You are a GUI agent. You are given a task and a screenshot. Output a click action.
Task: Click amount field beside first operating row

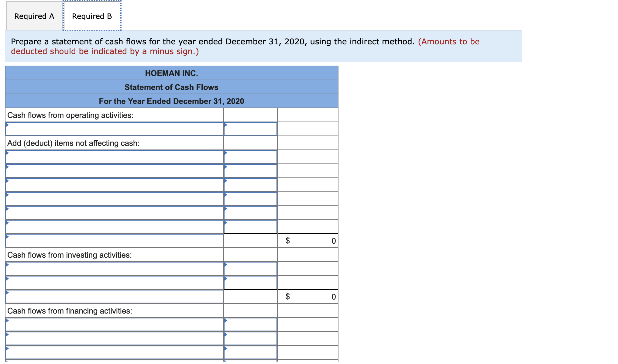coord(250,129)
